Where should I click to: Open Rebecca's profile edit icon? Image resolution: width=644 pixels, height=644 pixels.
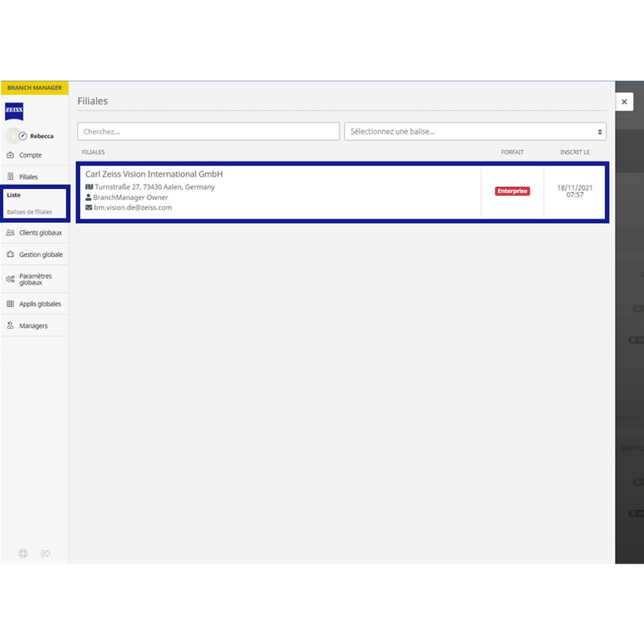click(x=23, y=136)
